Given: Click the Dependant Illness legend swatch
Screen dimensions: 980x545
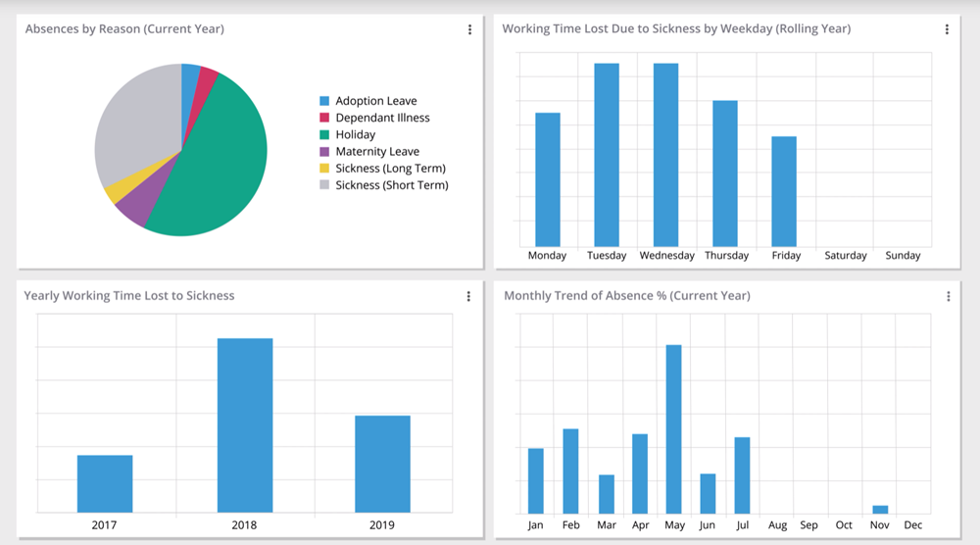Looking at the screenshot, I should [324, 118].
